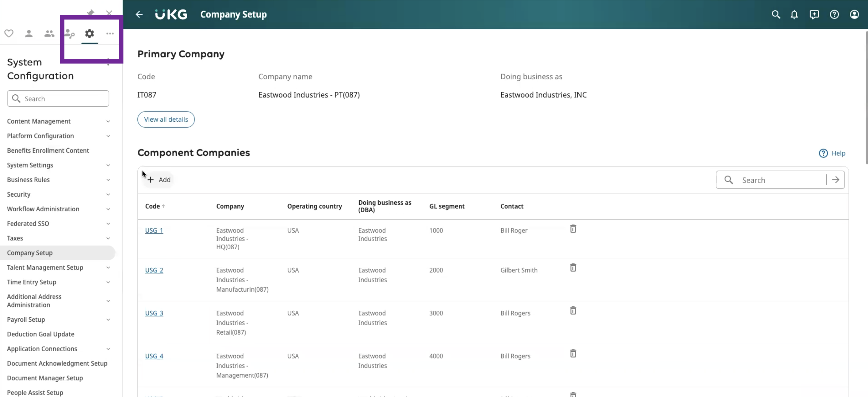Select the Myself person icon tab
Screen dimensions: 868x397
(29, 33)
